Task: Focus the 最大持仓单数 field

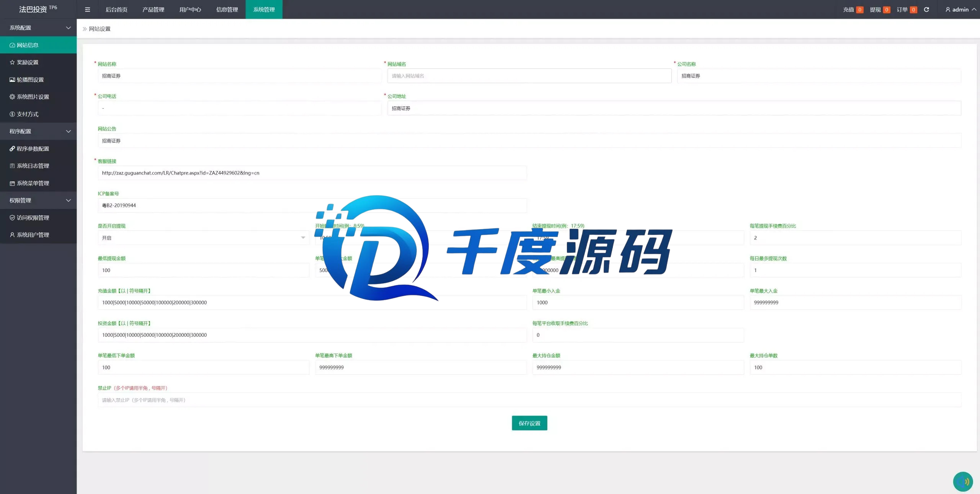Action: 856,367
